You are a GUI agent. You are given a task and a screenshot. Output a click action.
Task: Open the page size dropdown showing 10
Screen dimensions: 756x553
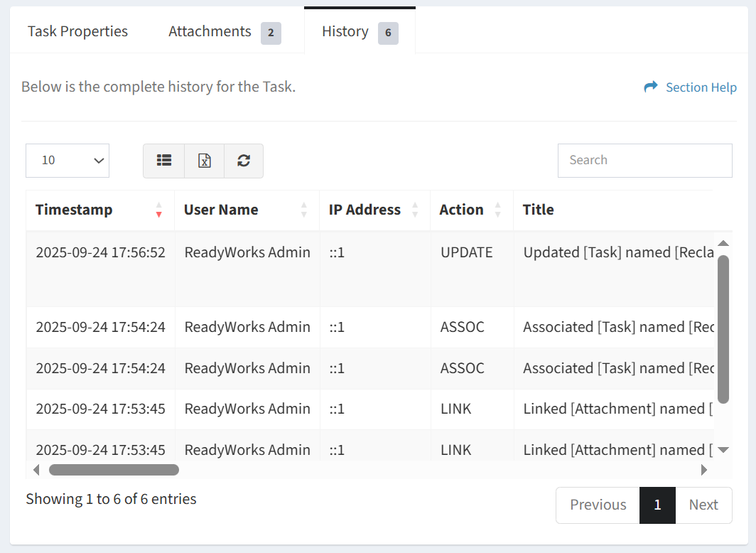[67, 161]
